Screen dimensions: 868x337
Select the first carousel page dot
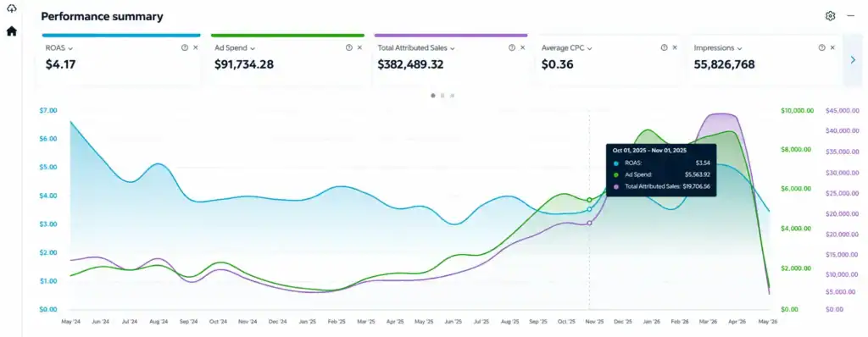433,95
